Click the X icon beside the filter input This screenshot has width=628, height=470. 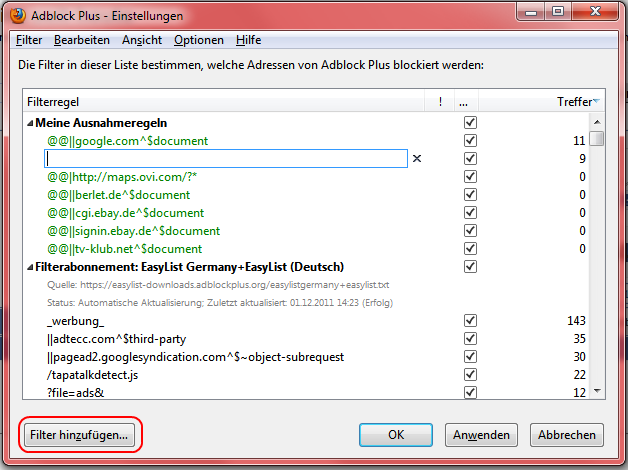[x=418, y=158]
